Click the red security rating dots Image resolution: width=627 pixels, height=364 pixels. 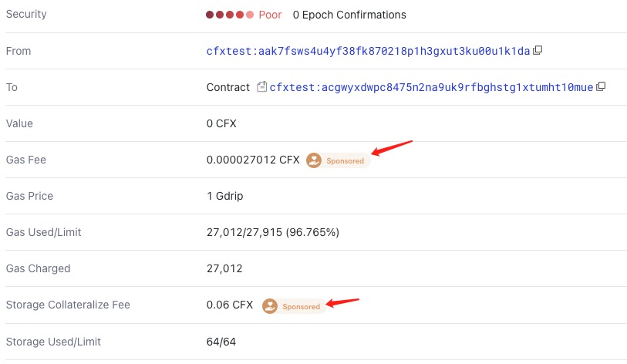tap(230, 15)
